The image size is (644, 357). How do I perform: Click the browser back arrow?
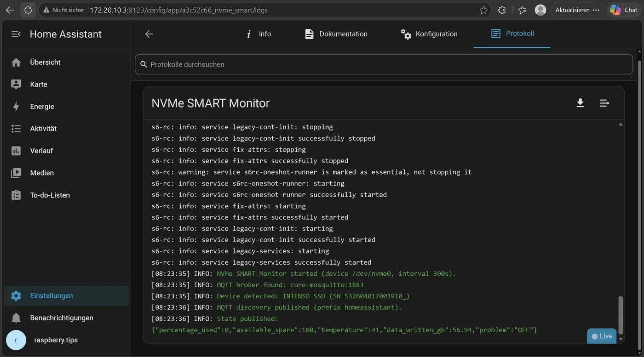click(10, 10)
